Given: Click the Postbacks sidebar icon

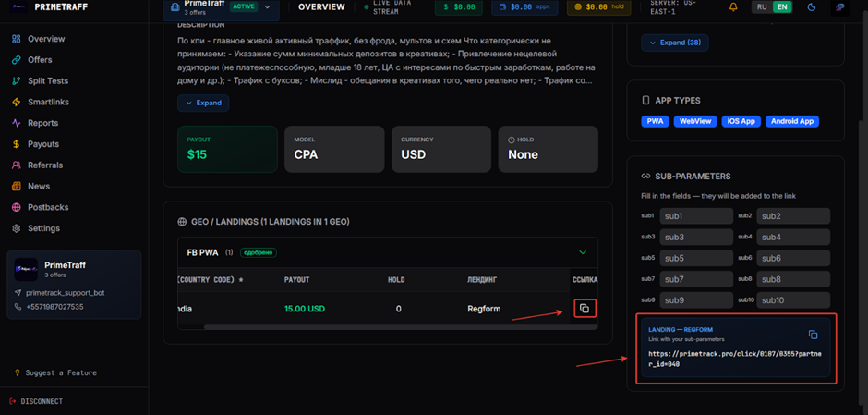Looking at the screenshot, I should (17, 207).
